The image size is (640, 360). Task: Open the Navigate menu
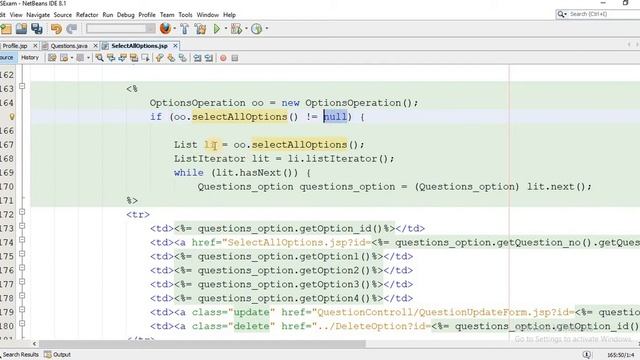[38, 15]
